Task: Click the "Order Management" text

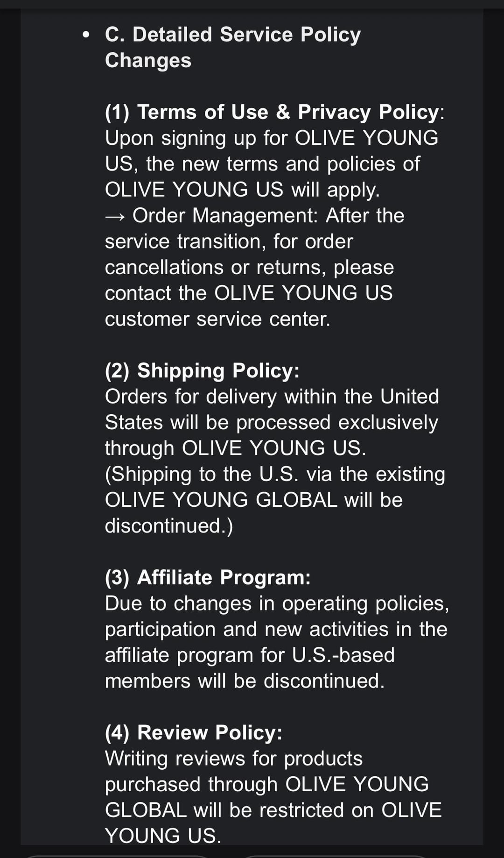Action: 224,216
